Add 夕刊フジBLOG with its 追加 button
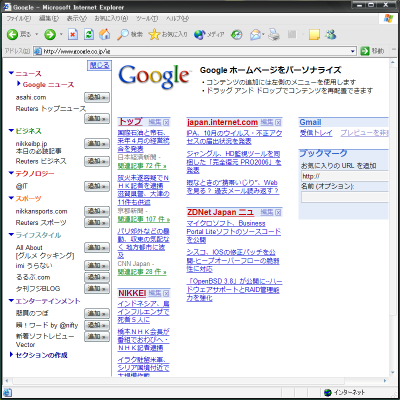The height and width of the screenshot is (400, 400). point(97,288)
